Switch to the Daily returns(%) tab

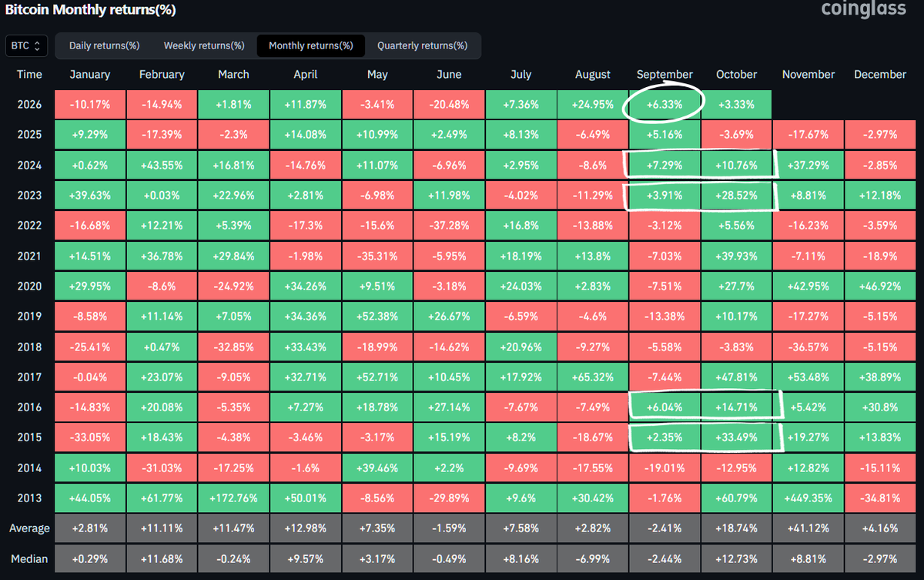(x=105, y=45)
